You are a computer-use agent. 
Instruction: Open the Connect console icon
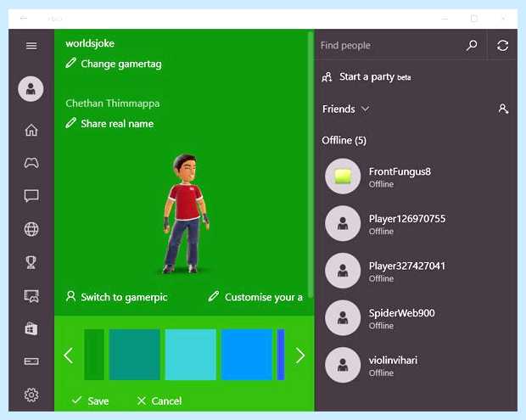tap(31, 361)
